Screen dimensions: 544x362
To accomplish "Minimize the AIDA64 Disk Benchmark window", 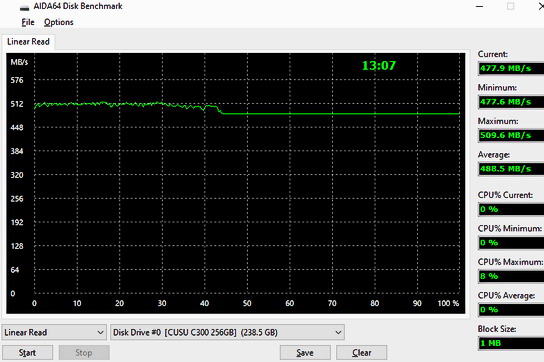I will click(x=479, y=6).
